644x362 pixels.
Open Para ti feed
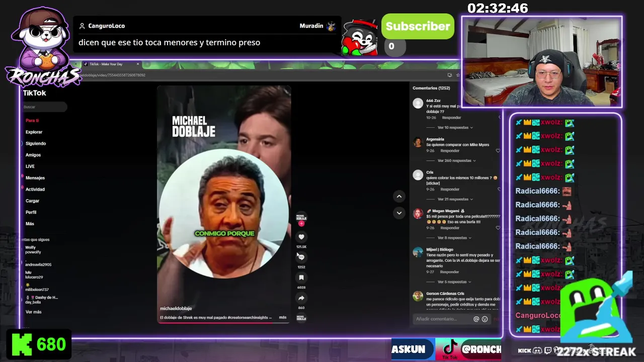[32, 121]
